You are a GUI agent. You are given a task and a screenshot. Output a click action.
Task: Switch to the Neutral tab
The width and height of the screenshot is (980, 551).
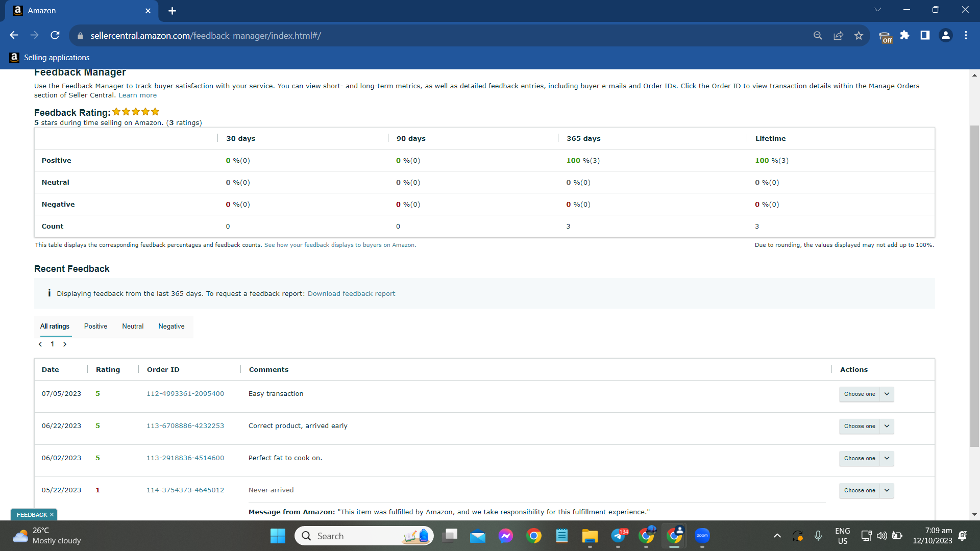[x=133, y=327]
